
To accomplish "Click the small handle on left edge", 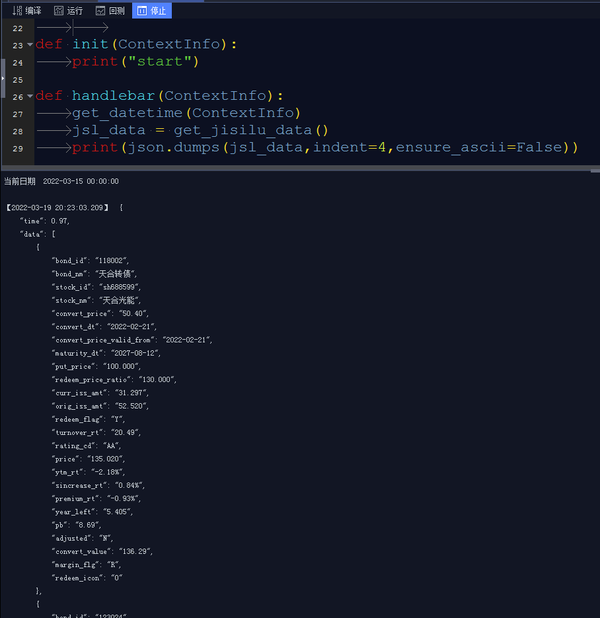I will tap(3, 78).
